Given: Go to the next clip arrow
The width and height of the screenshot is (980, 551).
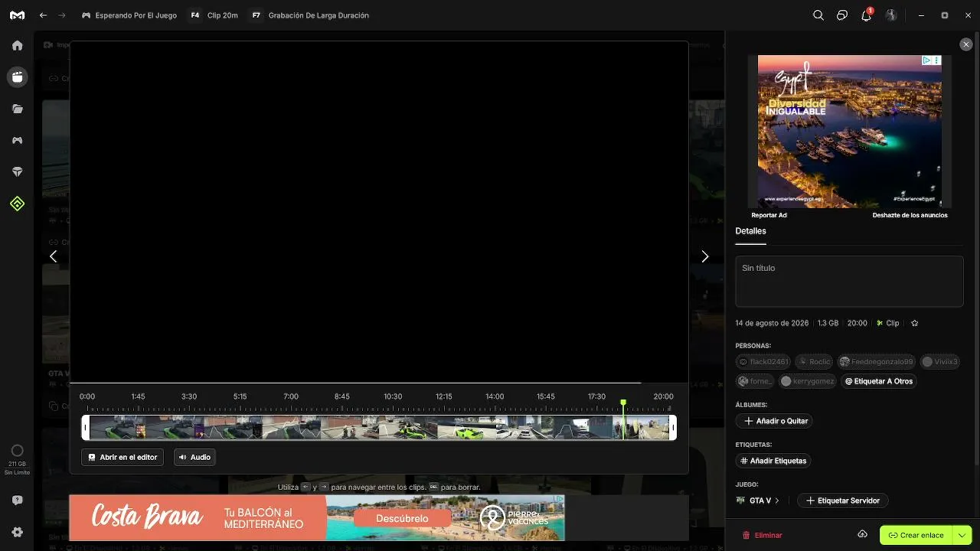Looking at the screenshot, I should click(705, 256).
